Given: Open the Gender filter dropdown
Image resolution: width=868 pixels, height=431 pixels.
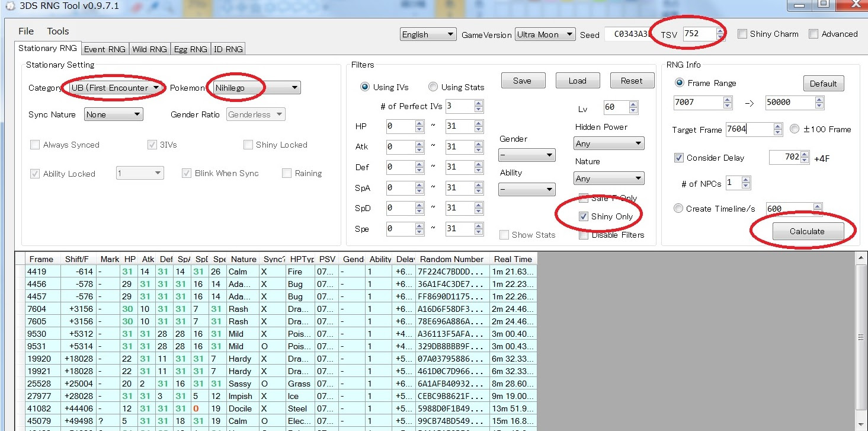Looking at the screenshot, I should click(527, 155).
